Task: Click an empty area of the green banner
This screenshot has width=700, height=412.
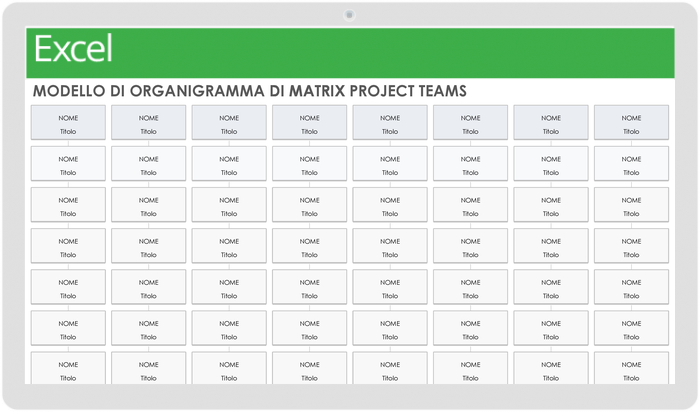Action: pos(400,50)
